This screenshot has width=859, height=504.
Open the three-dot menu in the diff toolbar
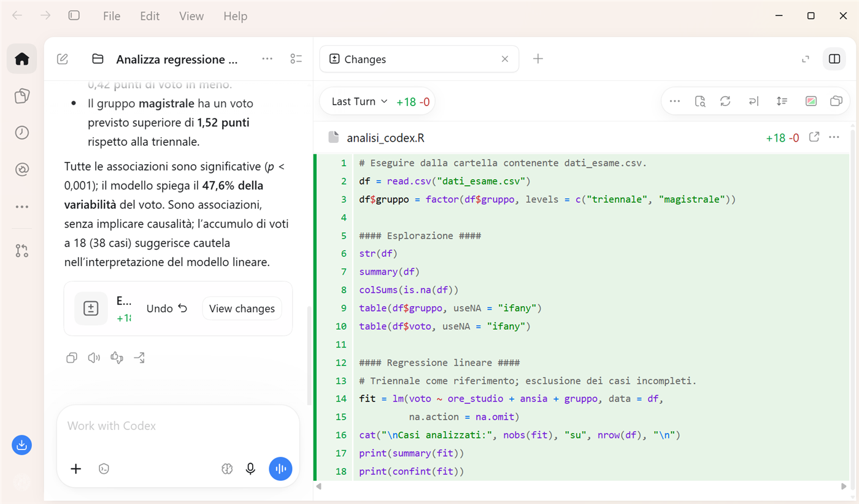point(675,101)
